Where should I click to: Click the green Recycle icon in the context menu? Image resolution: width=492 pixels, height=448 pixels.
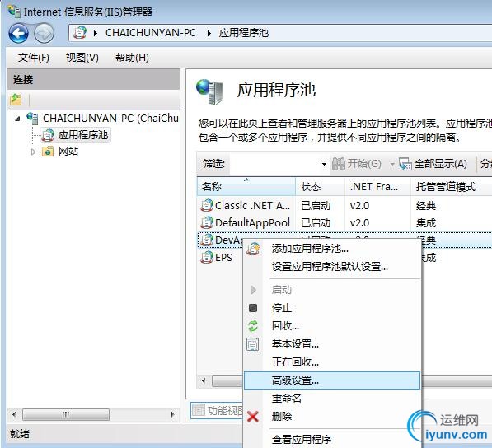[x=253, y=326]
